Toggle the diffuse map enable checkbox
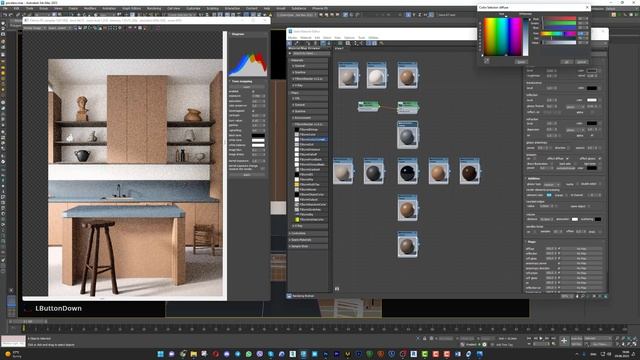Image resolution: width=640 pixels, height=360 pixels. 559,249
